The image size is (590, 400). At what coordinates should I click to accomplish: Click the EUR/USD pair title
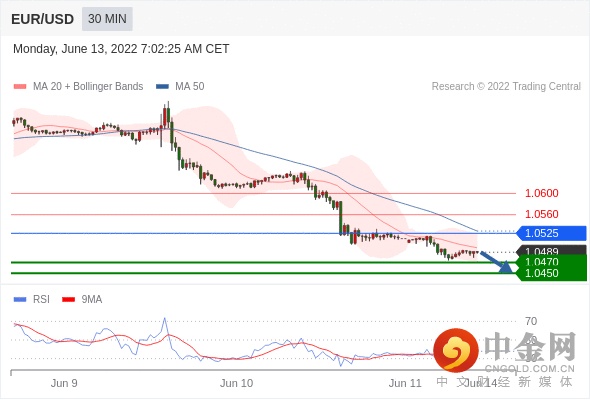[43, 19]
